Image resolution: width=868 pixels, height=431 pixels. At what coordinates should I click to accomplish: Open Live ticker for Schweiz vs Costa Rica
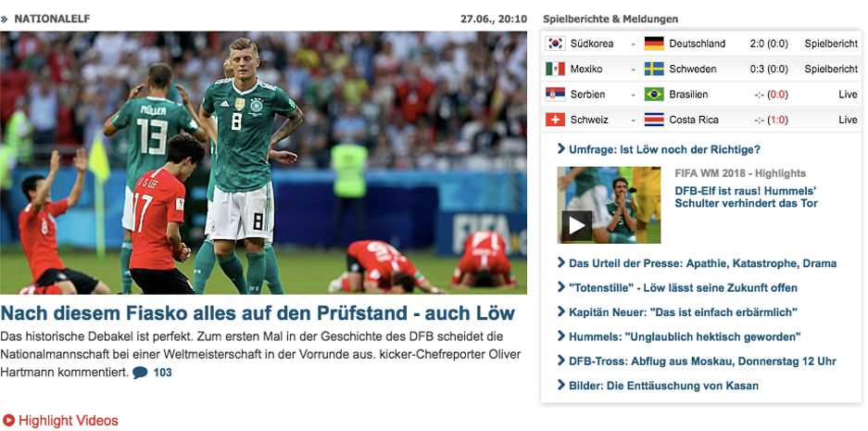(x=848, y=120)
